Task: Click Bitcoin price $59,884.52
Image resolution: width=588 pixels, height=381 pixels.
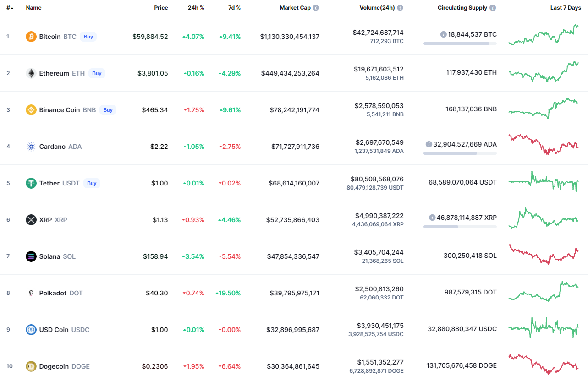Action: coord(150,37)
